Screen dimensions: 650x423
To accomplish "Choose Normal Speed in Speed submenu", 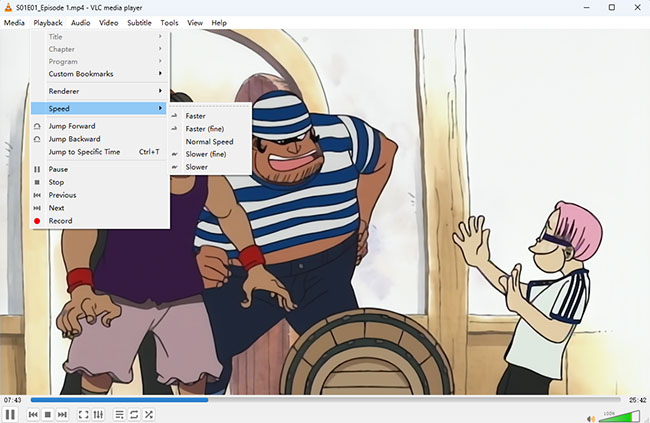I will [210, 142].
